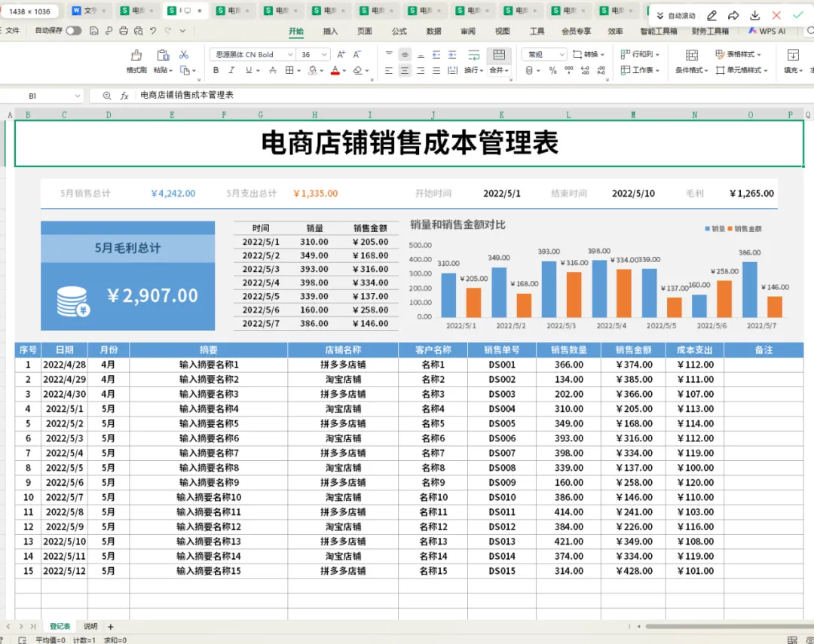The height and width of the screenshot is (644, 814).
Task: Click the Increase decimal places icon
Action: click(585, 70)
